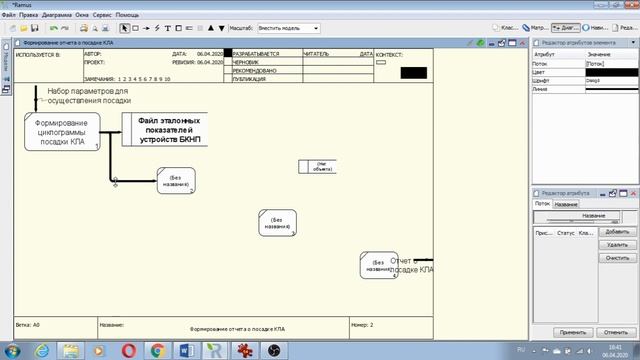The width and height of the screenshot is (640, 360).
Task: Select the cursor pointer tool
Action: point(124,28)
